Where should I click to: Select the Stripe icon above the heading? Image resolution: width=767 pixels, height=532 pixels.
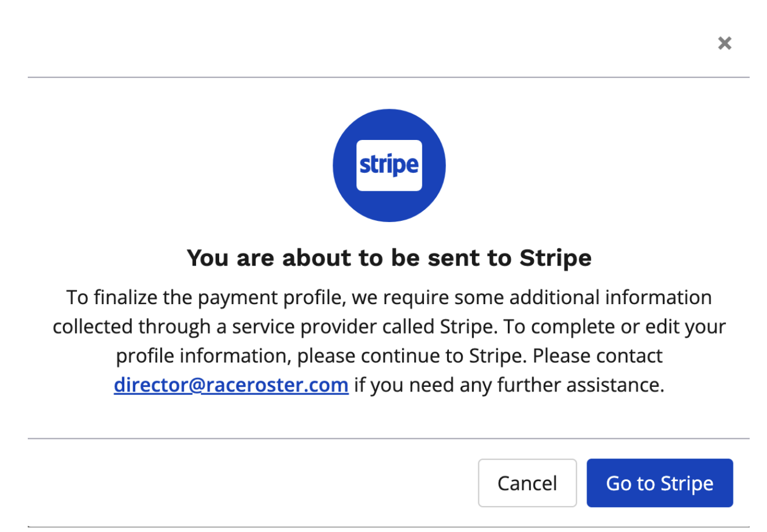click(389, 165)
